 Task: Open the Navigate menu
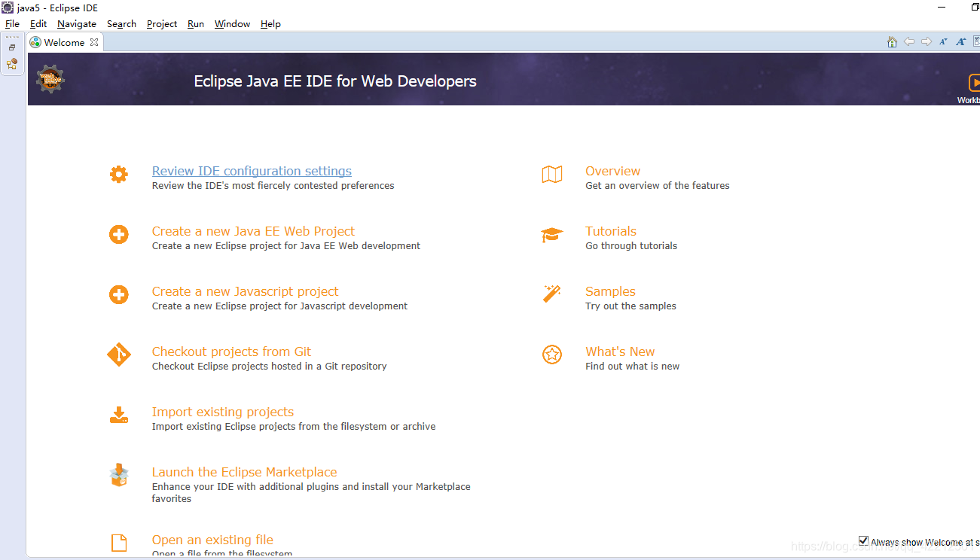tap(77, 24)
